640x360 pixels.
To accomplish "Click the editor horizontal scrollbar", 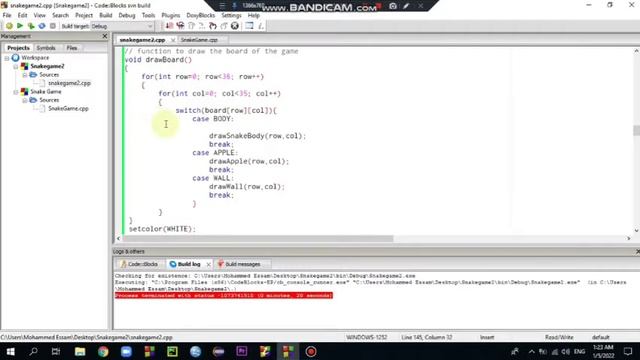I will [258, 238].
